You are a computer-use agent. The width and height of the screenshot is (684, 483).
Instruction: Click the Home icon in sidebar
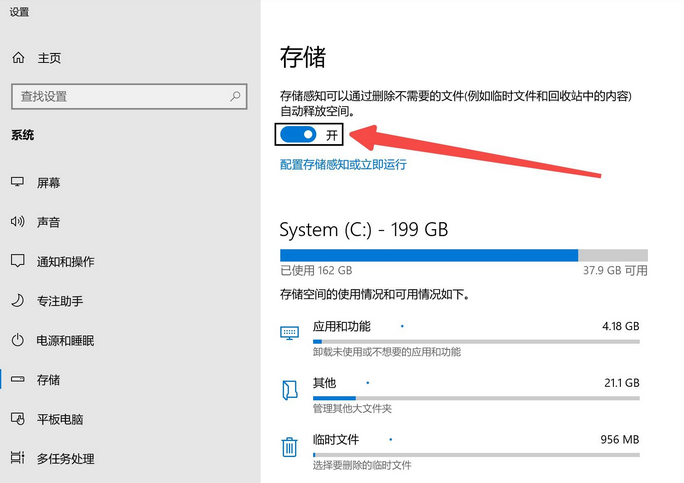coord(18,58)
